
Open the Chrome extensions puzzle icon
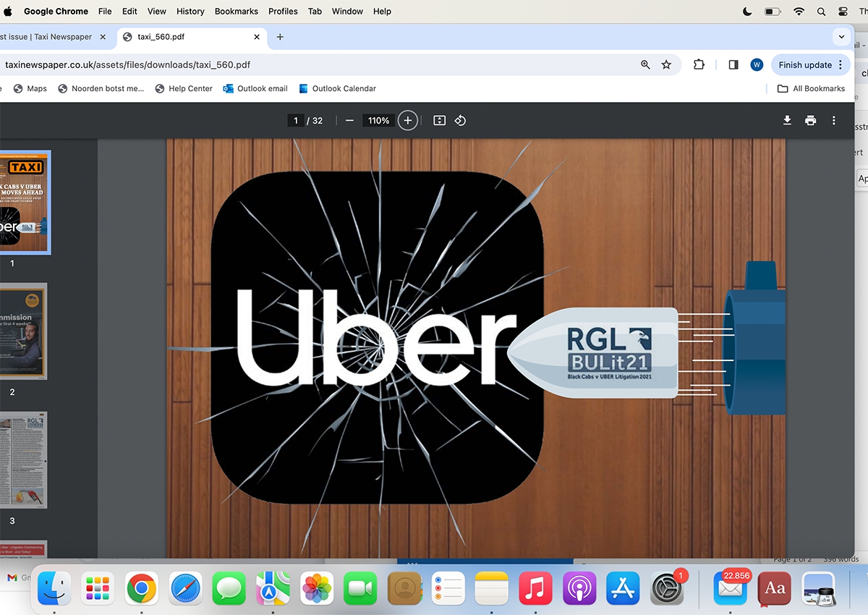point(699,65)
